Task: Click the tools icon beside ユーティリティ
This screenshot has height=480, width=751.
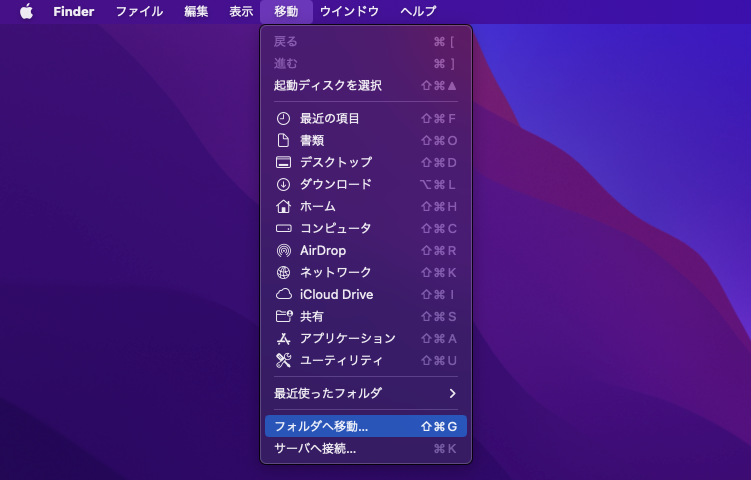Action: pos(283,360)
